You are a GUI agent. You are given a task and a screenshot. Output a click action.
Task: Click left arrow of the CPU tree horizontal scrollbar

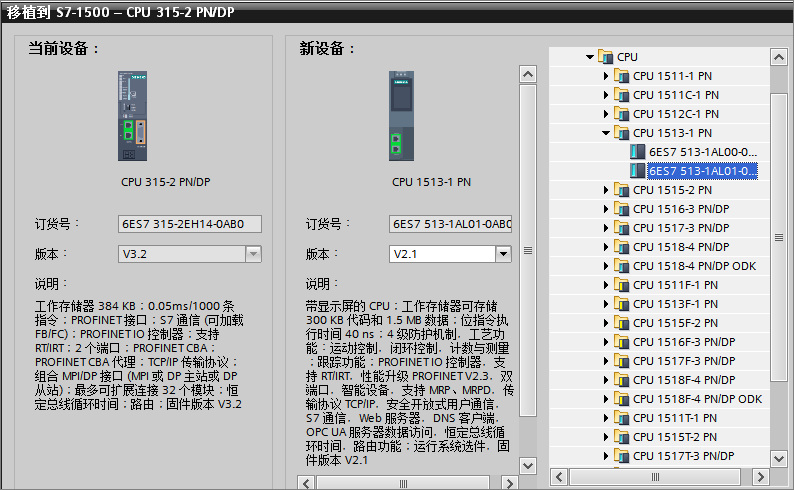click(559, 477)
